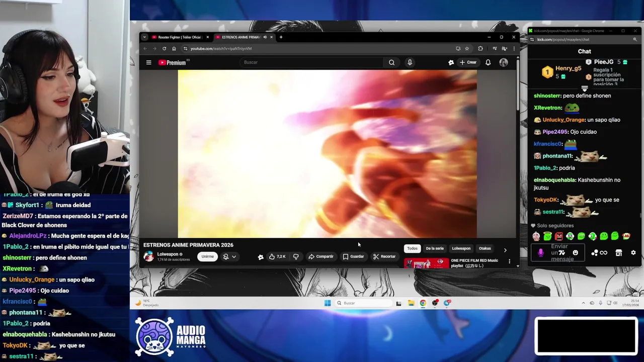
Task: Click the YouTube search magnifier button
Action: pos(391,62)
